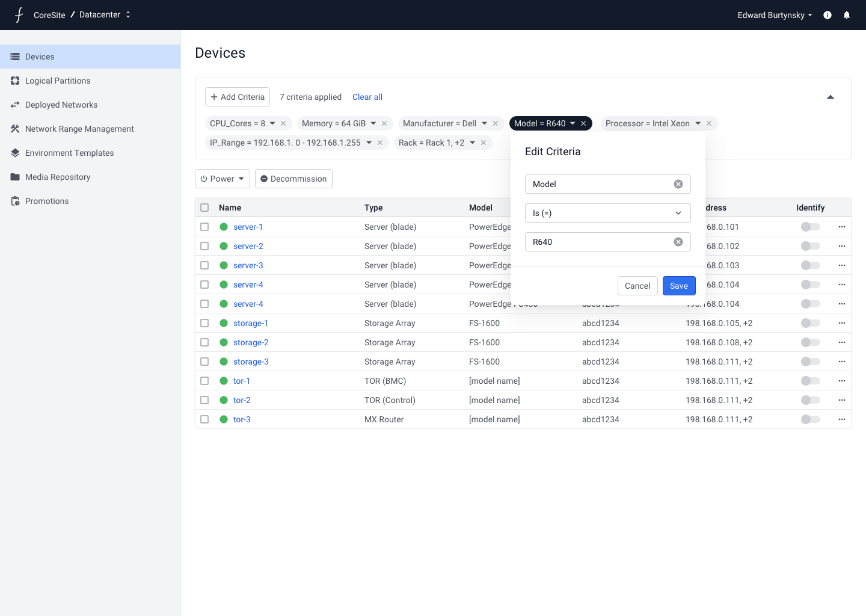Clear the R640 value field

[678, 242]
